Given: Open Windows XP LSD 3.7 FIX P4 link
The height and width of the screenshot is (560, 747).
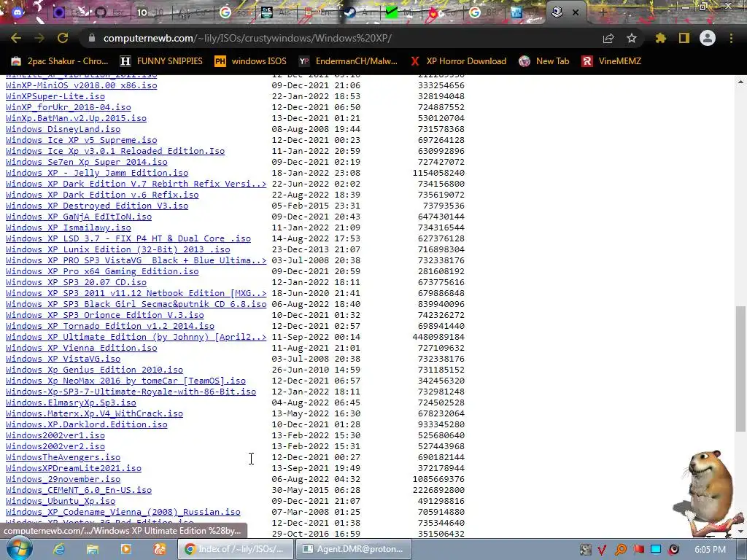Looking at the screenshot, I should click(128, 238).
